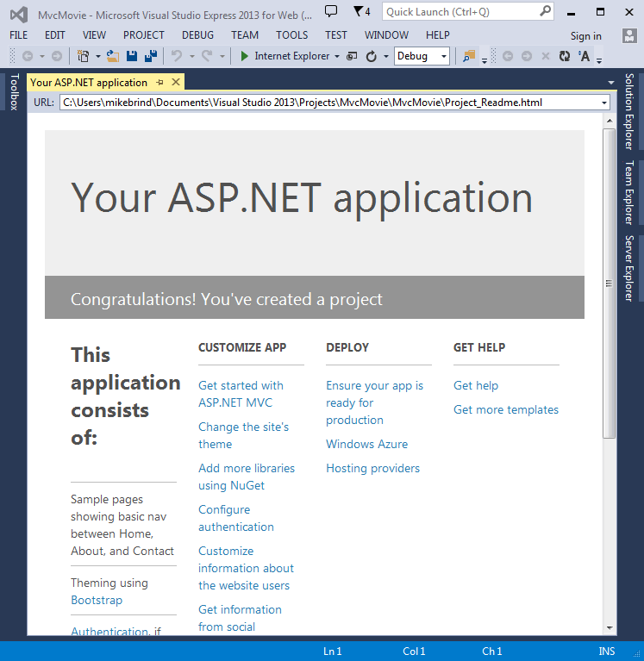Open the EDIT menu
Image resolution: width=644 pixels, height=661 pixels.
[55, 35]
